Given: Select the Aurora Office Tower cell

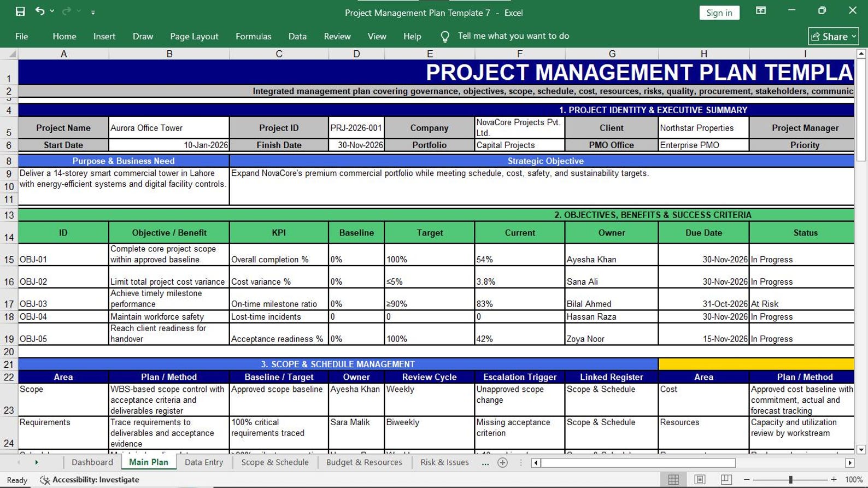Looking at the screenshot, I should coord(169,128).
